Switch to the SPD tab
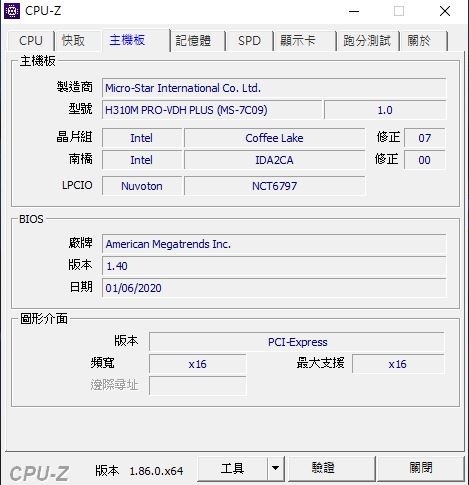 click(249, 41)
